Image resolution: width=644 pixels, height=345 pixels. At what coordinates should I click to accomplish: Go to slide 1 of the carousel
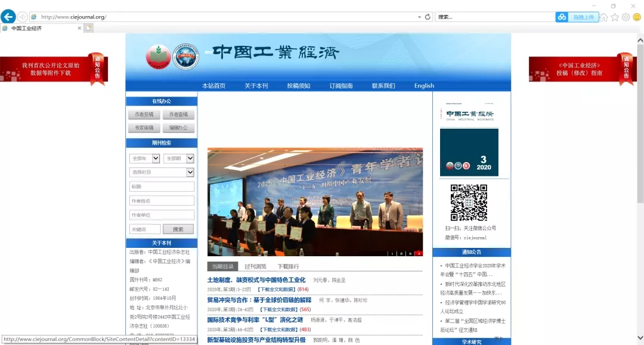(x=392, y=253)
